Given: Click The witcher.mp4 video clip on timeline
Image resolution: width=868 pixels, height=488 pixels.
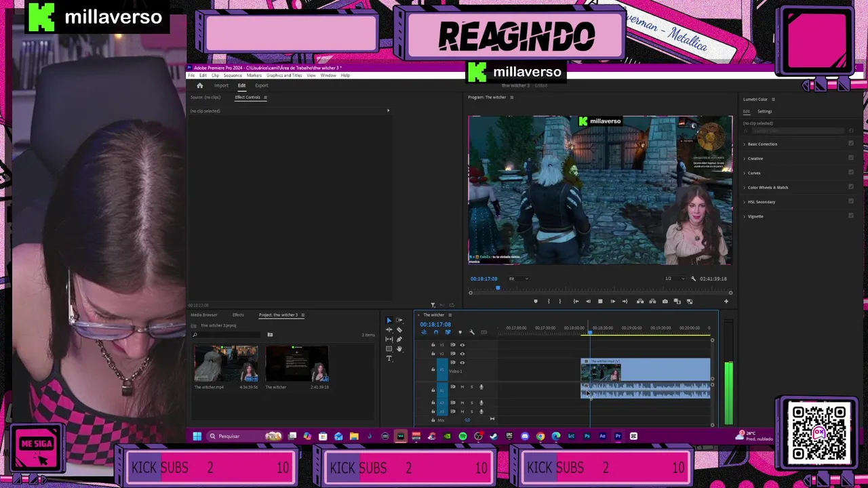Looking at the screenshot, I should 646,371.
